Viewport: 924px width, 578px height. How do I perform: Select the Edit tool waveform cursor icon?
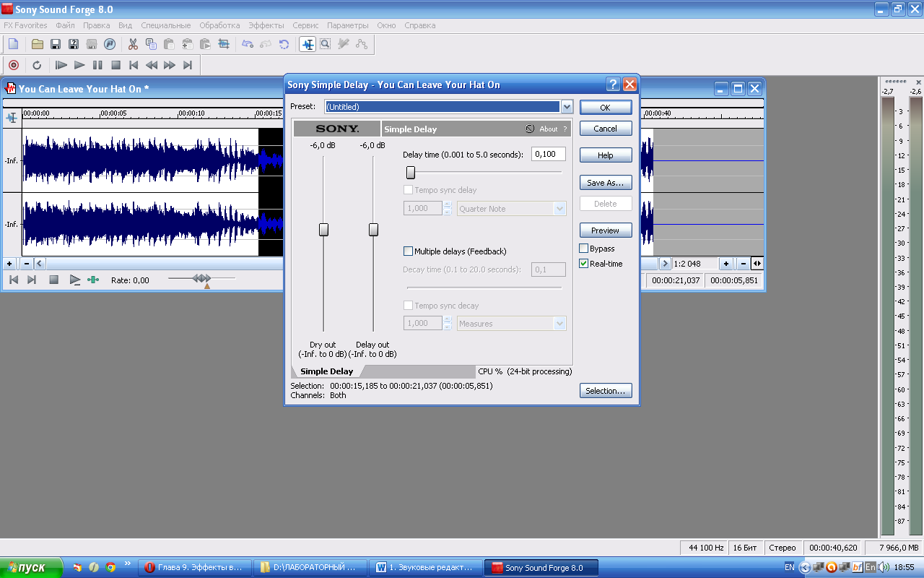[308, 44]
